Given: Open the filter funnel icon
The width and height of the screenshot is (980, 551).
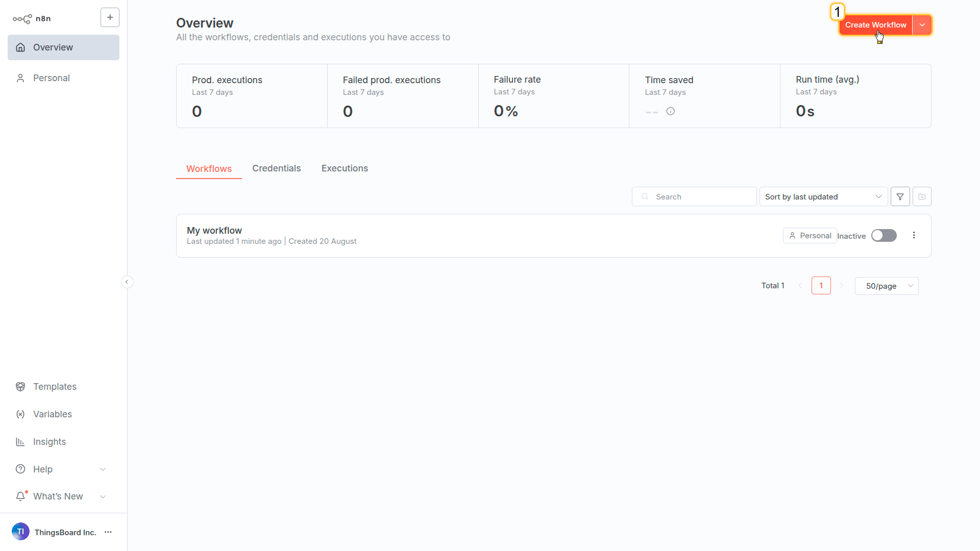Looking at the screenshot, I should point(900,196).
